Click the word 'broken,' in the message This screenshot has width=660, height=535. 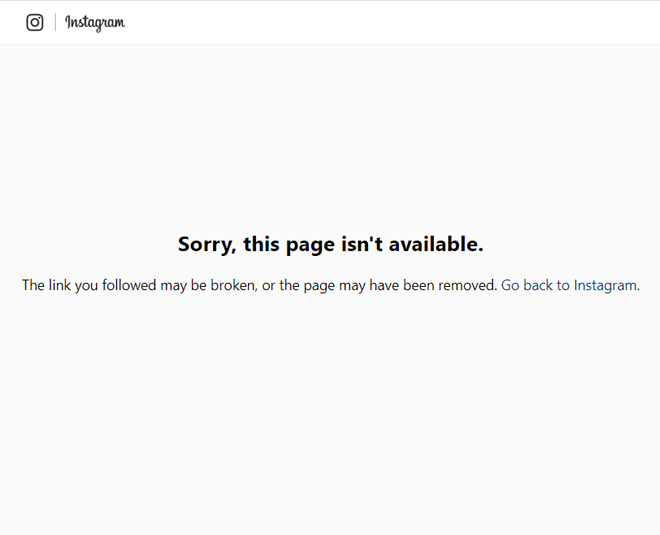[234, 285]
